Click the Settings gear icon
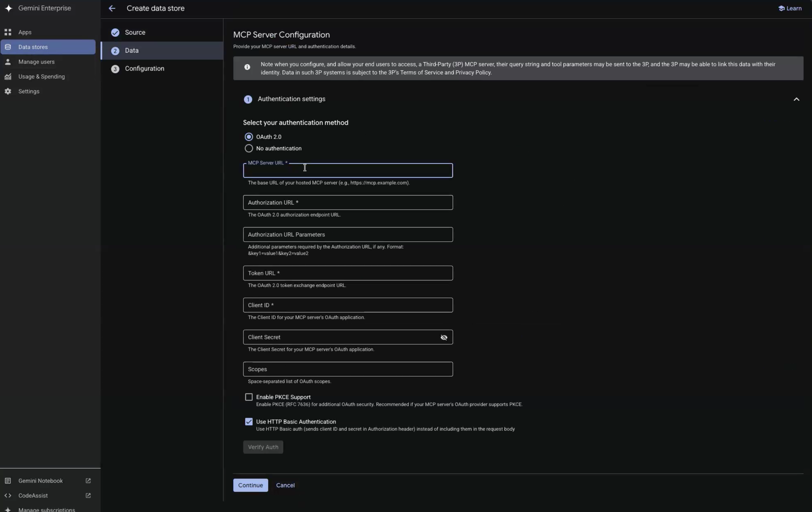Viewport: 812px width, 512px height. click(x=8, y=91)
